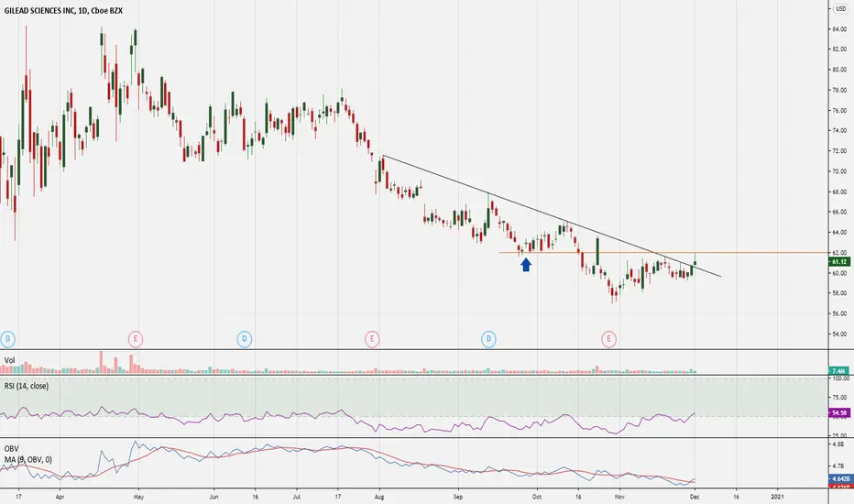Image resolution: width=854 pixels, height=504 pixels.
Task: Click the Sep label on time axis
Action: [x=458, y=497]
